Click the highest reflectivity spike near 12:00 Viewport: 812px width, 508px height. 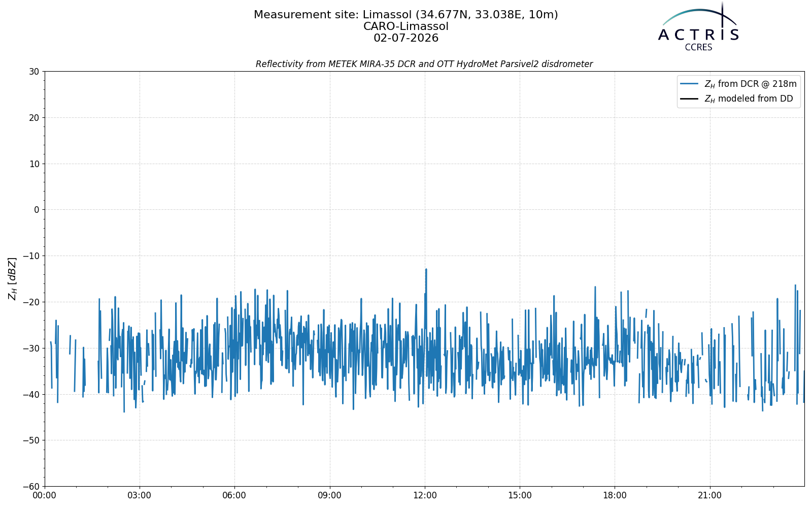pyautogui.click(x=426, y=270)
